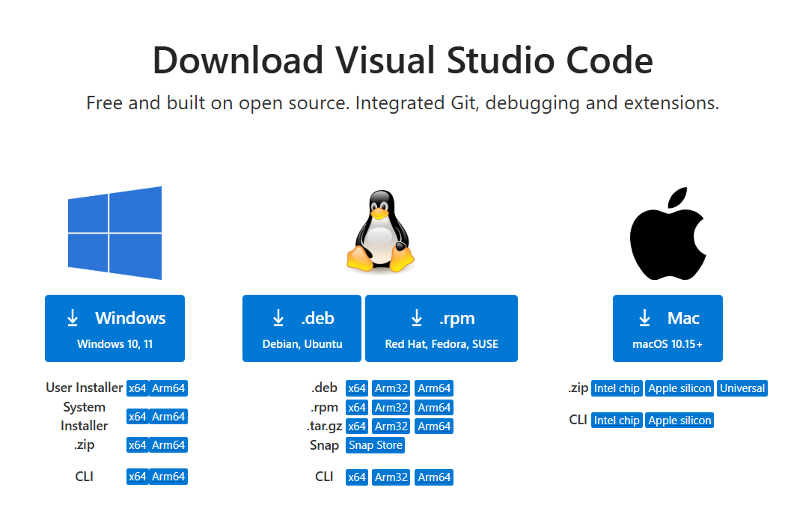This screenshot has width=788, height=532.
Task: Choose Linux .deb Arm32 download
Action: point(391,388)
